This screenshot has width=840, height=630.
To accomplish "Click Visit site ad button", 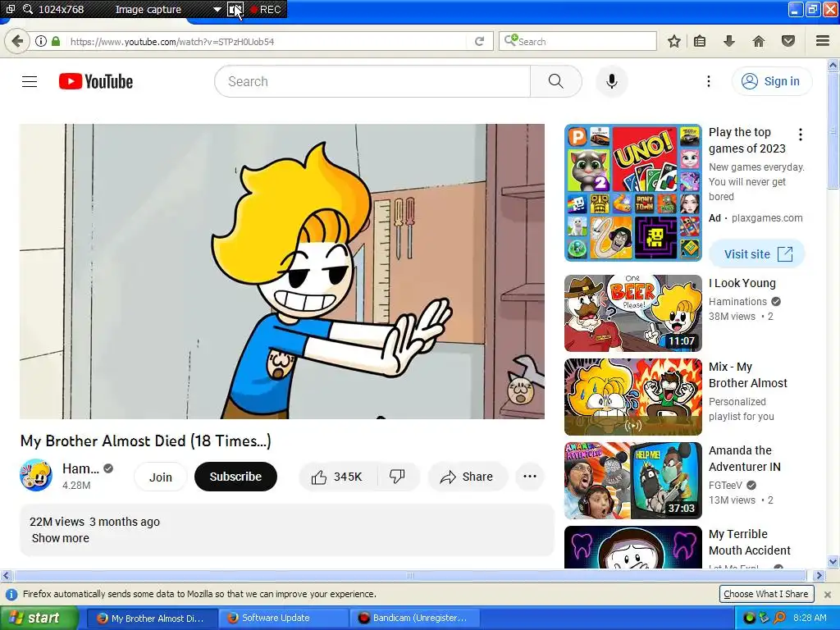I will click(x=757, y=254).
